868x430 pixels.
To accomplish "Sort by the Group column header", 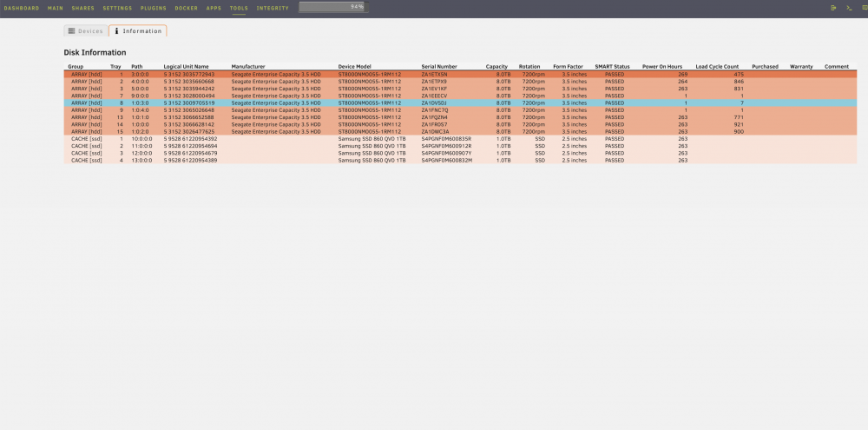I will 76,67.
